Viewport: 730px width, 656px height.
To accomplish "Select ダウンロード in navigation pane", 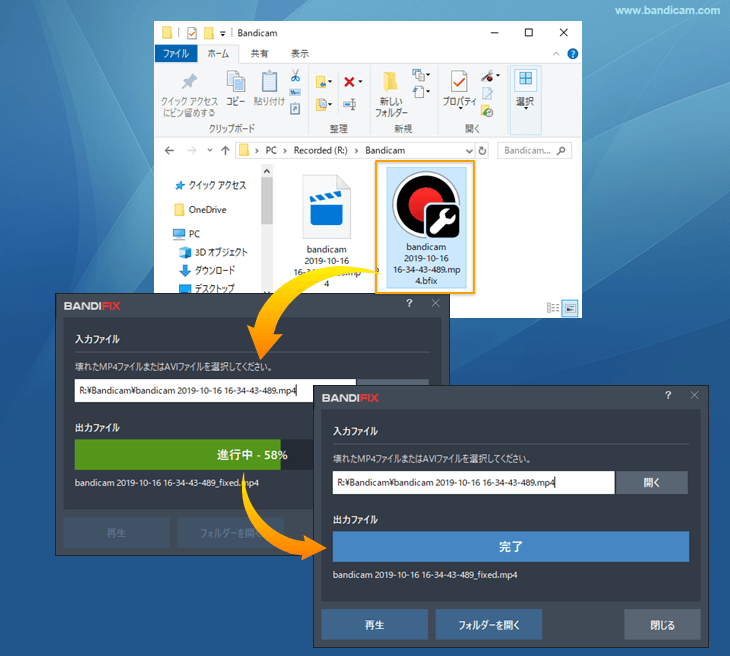I will click(x=208, y=271).
